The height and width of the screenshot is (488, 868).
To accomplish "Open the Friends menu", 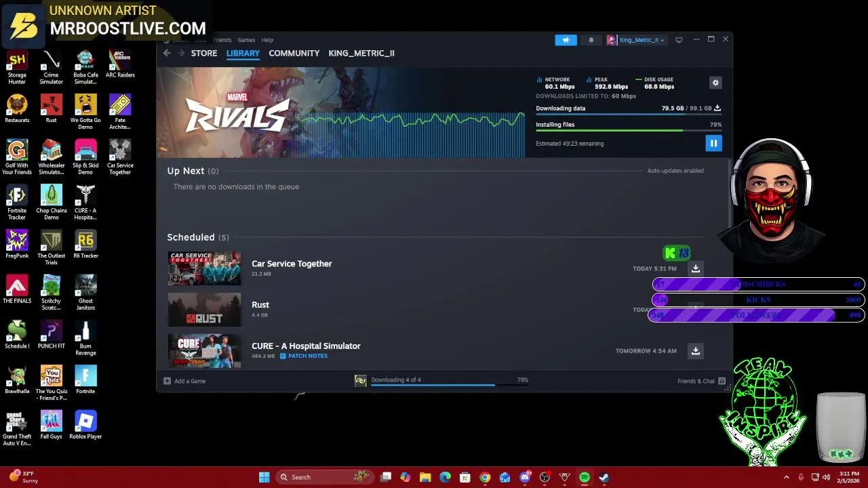I will pos(222,40).
